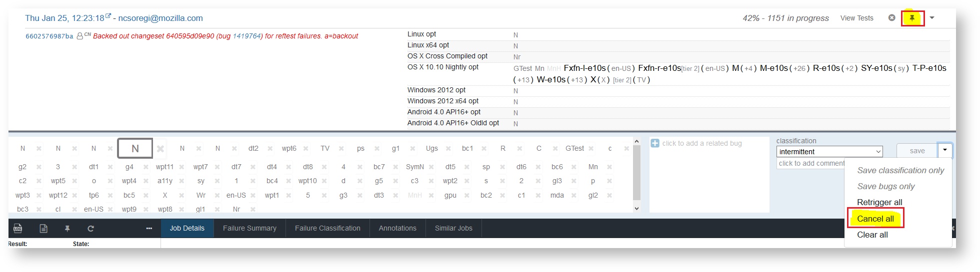Unpin the GTest job via its x
Image resolution: width=980 pixels, height=272 pixels.
pos(591,149)
